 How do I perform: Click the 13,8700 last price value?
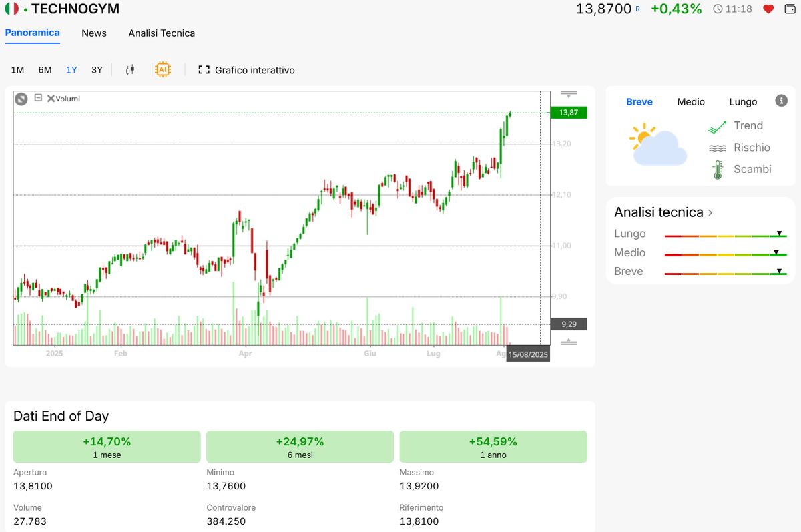point(603,9)
